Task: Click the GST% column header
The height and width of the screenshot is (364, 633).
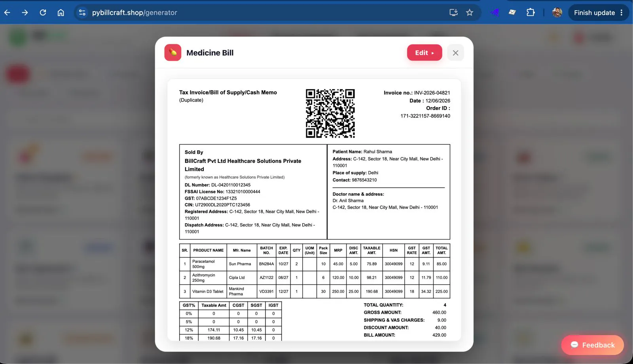Action: [189, 306]
